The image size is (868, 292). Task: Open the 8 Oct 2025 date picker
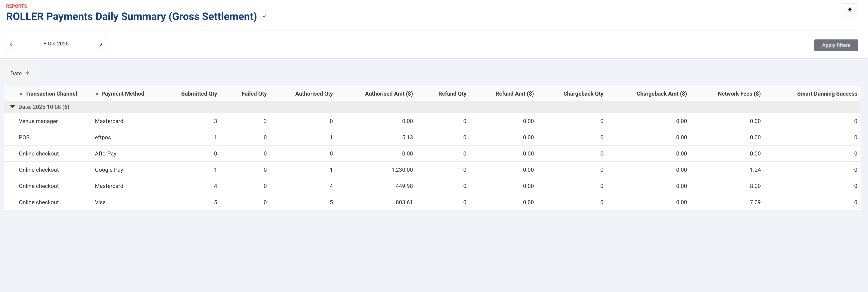point(56,44)
